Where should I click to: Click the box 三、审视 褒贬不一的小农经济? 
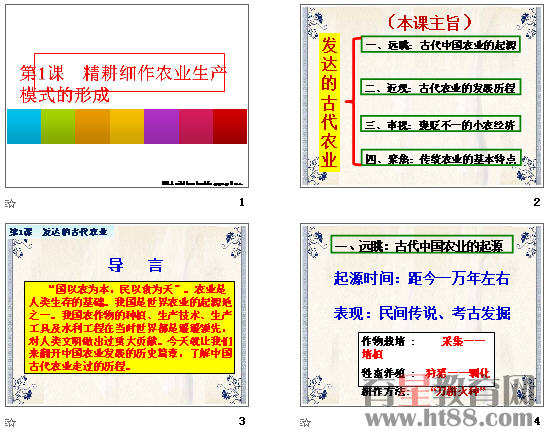[440, 124]
